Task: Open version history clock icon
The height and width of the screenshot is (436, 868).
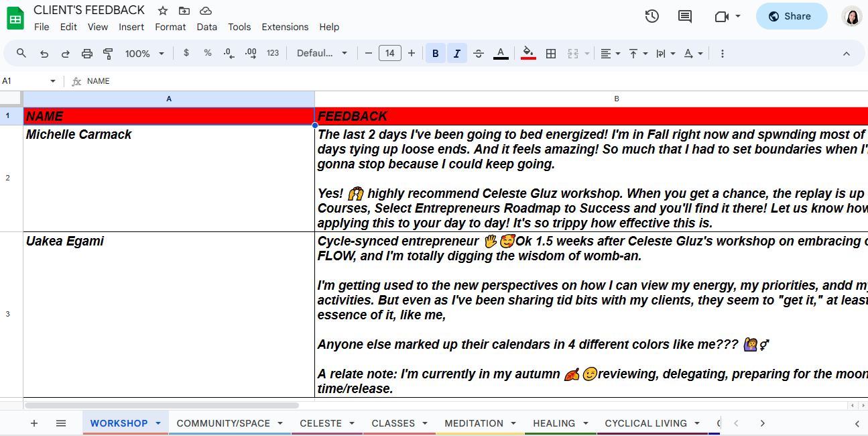Action: point(652,16)
